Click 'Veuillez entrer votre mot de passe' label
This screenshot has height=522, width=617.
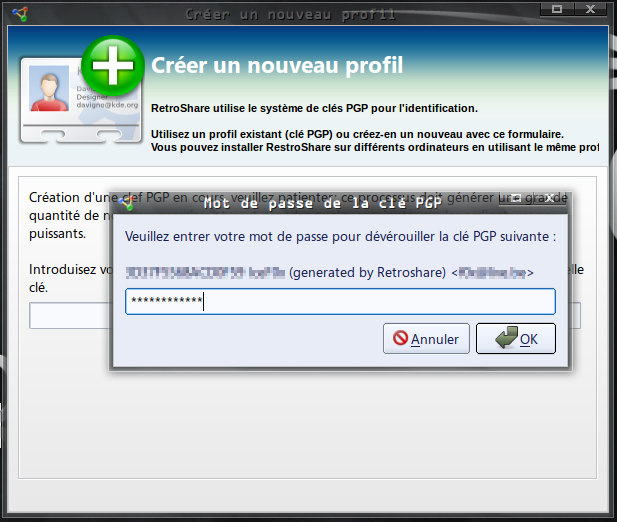tap(227, 236)
